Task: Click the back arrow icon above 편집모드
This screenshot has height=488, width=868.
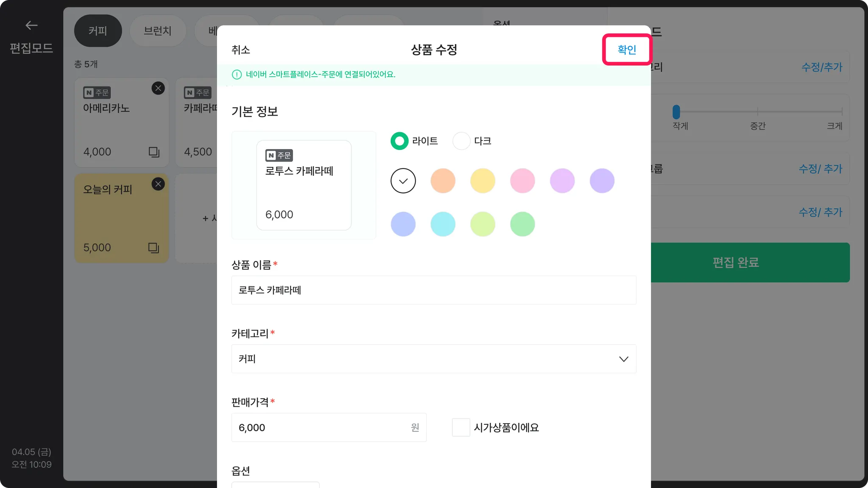Action: pos(31,25)
